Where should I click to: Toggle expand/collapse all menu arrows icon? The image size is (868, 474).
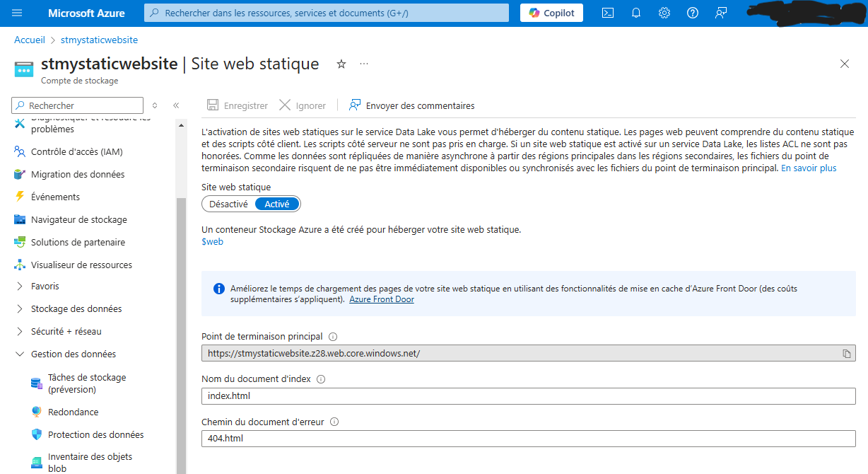(156, 105)
